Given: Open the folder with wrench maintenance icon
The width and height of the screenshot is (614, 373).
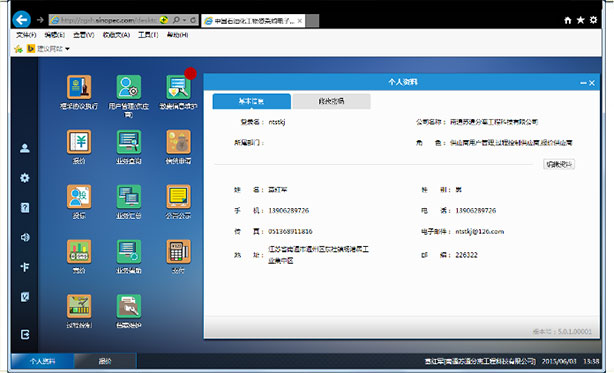Looking at the screenshot, I should pyautogui.click(x=129, y=306).
